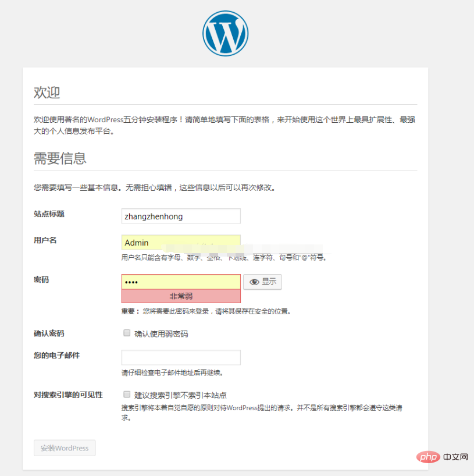Click the 需要信息 section heading
This screenshot has width=474, height=476.
tap(60, 158)
